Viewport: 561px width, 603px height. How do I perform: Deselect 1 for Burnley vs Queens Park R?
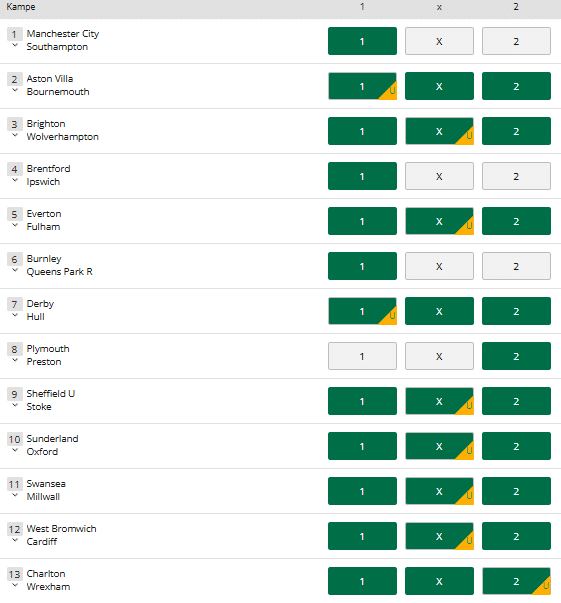click(362, 266)
